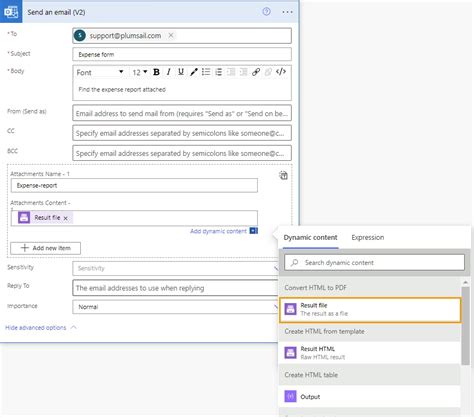The width and height of the screenshot is (474, 417).
Task: Insert a bulleted list in body
Action: coord(206,72)
